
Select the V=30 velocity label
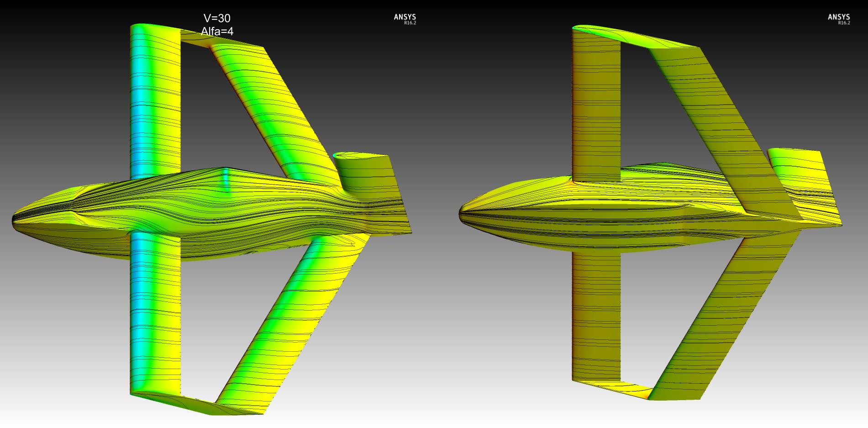click(217, 18)
